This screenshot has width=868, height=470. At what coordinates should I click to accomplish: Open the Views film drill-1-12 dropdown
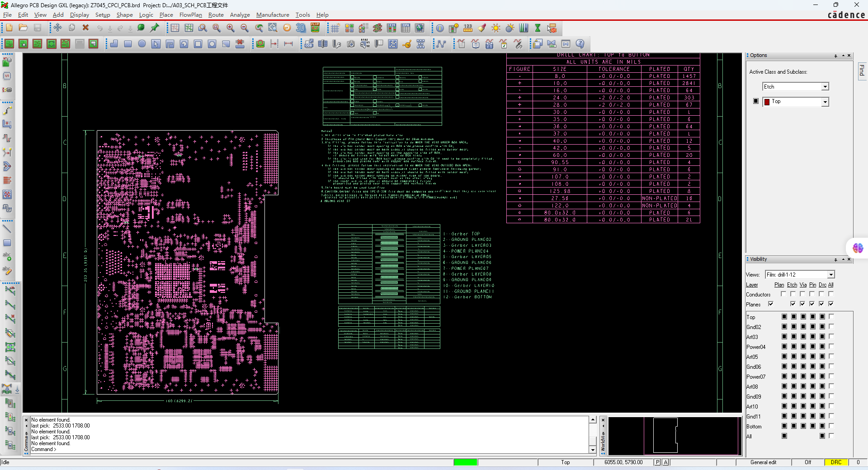click(831, 275)
